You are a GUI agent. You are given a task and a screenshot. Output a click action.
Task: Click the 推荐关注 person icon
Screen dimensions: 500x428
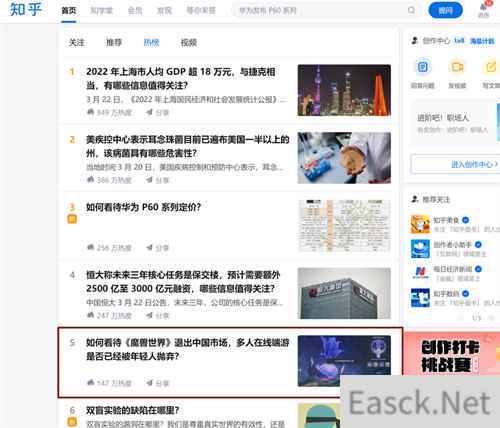click(x=414, y=199)
